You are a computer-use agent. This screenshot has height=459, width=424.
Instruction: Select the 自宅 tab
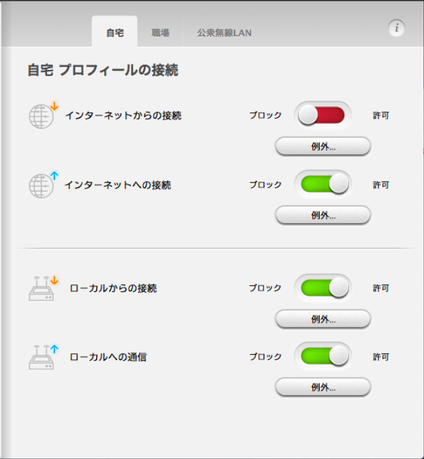point(115,33)
